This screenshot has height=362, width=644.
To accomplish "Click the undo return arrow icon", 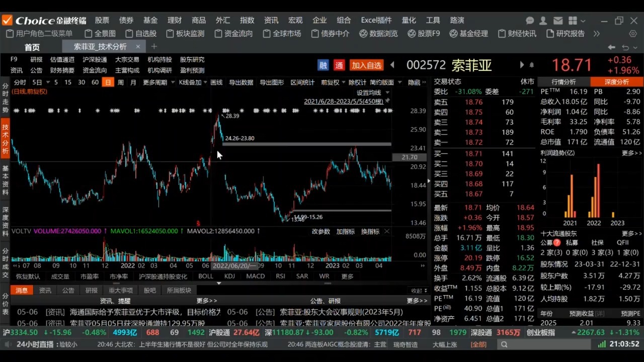I will coord(625,47).
